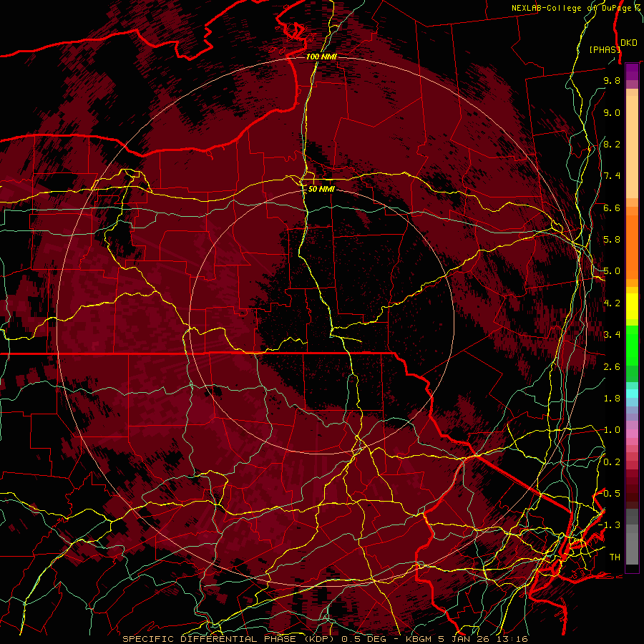
Task: Pick the pink color bar segment
Action: pos(632,434)
